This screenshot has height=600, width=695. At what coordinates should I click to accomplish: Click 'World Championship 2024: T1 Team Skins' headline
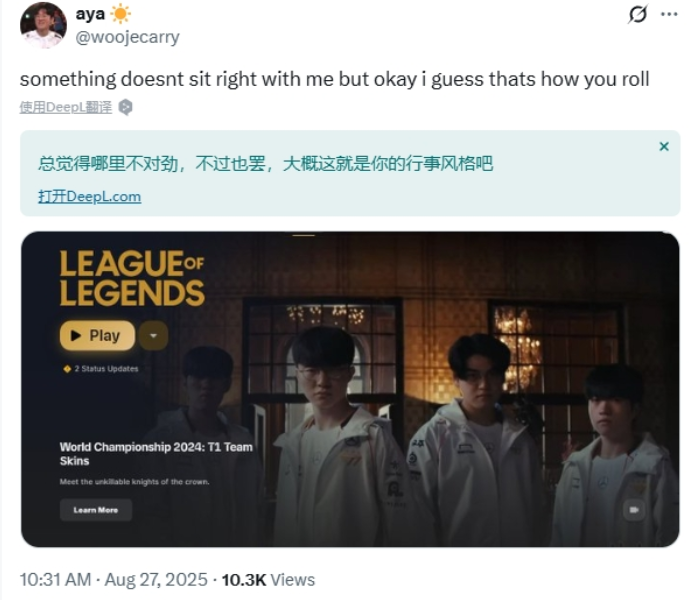click(x=156, y=454)
